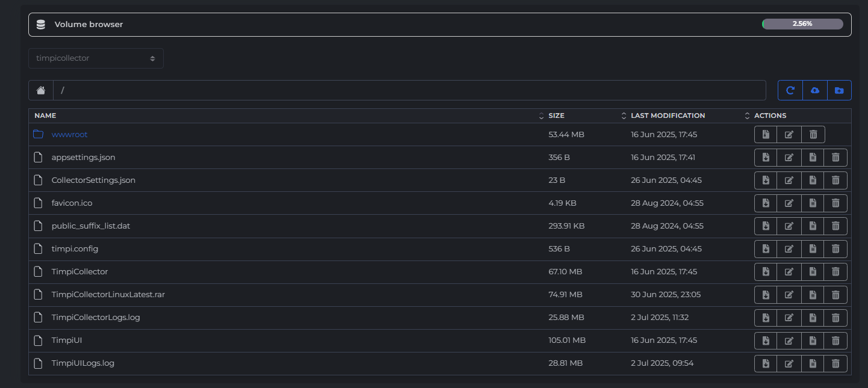The image size is (868, 388).
Task: Download wwwroot folder as zip archive
Action: coord(766,135)
